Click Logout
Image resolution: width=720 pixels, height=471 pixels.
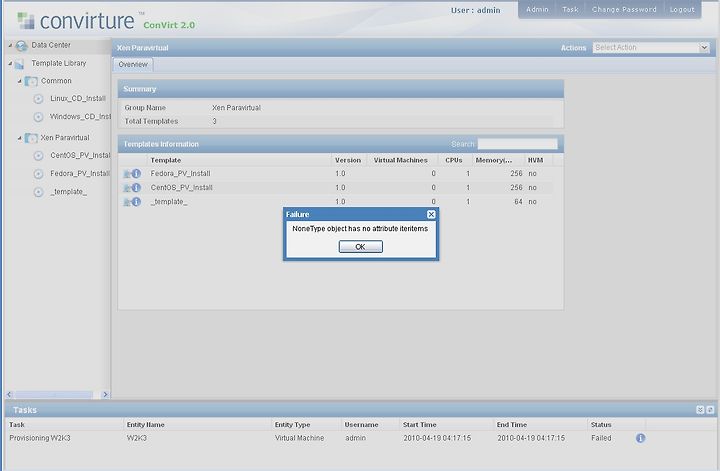(681, 9)
